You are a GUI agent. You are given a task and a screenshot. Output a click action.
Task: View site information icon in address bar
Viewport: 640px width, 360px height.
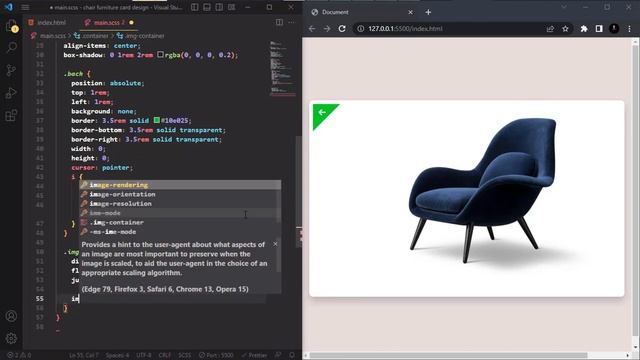pyautogui.click(x=360, y=29)
